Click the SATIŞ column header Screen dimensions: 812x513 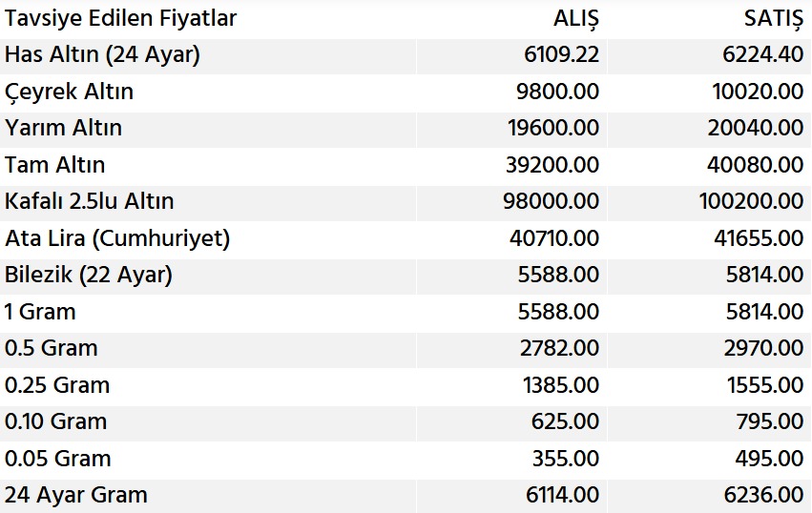pos(773,18)
